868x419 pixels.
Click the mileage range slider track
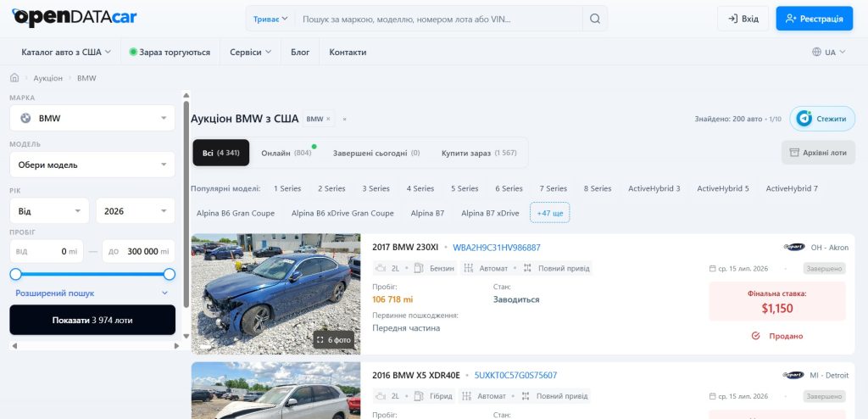(x=92, y=274)
